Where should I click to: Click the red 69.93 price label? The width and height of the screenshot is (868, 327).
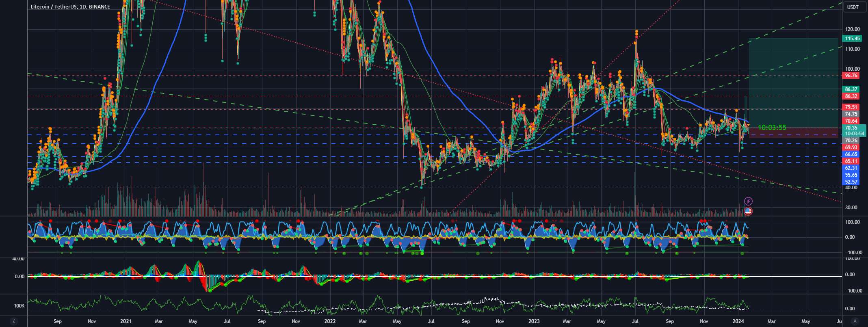pyautogui.click(x=851, y=147)
